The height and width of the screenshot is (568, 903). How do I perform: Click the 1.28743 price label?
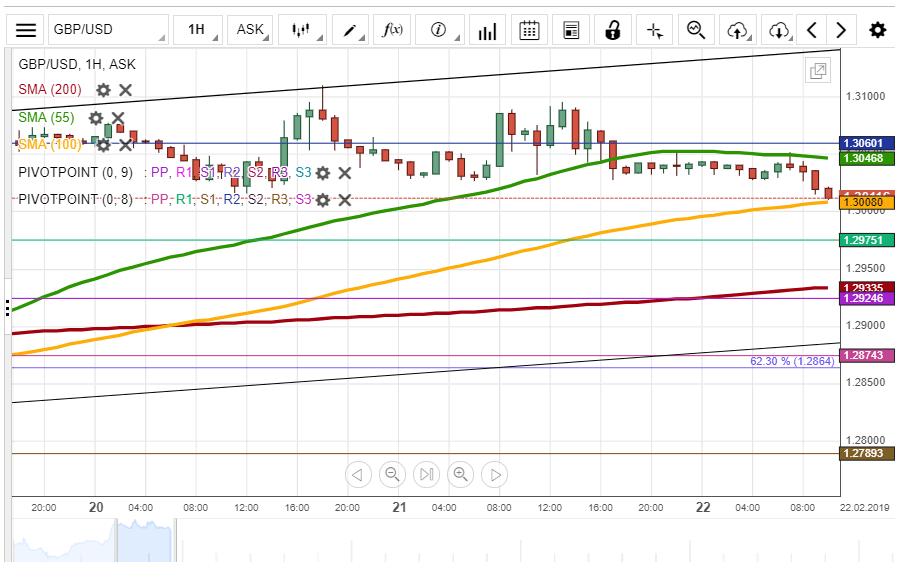click(867, 355)
